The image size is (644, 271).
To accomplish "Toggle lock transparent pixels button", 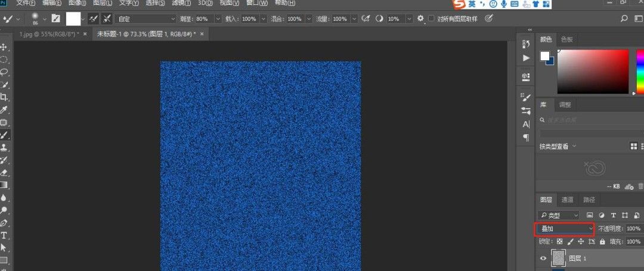I will click(x=559, y=242).
